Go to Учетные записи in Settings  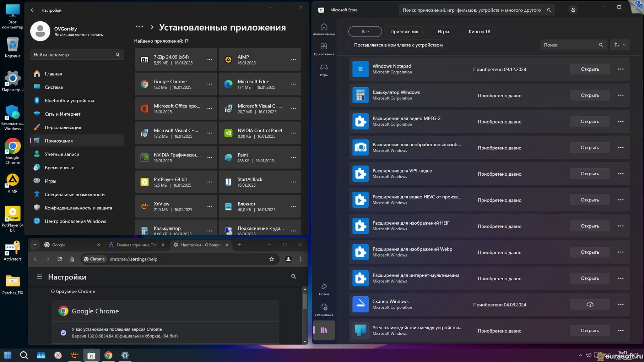77,154
